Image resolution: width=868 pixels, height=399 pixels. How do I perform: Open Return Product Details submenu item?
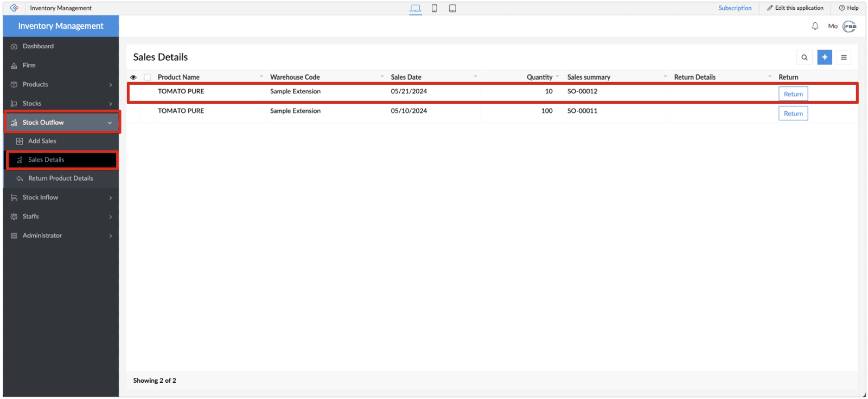click(x=61, y=178)
